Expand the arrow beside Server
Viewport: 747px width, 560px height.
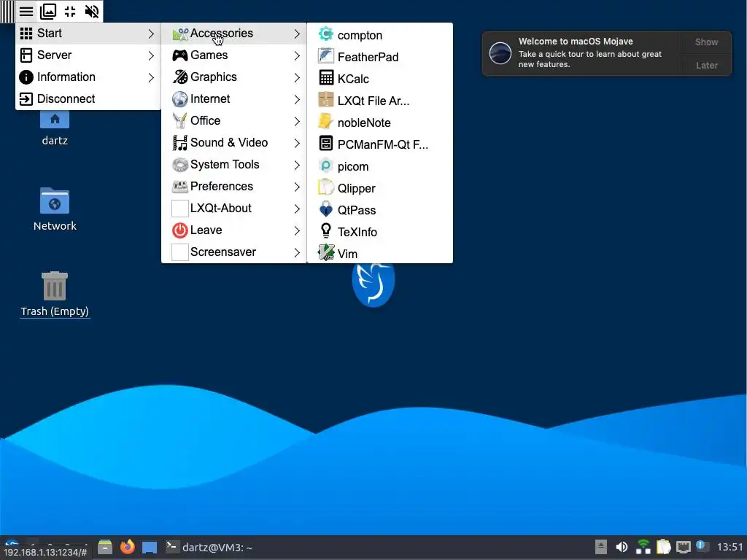point(151,55)
